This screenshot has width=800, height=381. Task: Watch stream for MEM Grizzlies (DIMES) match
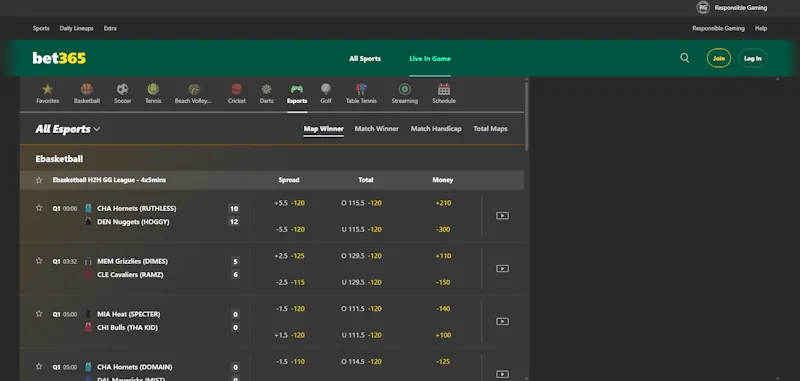pyautogui.click(x=503, y=269)
